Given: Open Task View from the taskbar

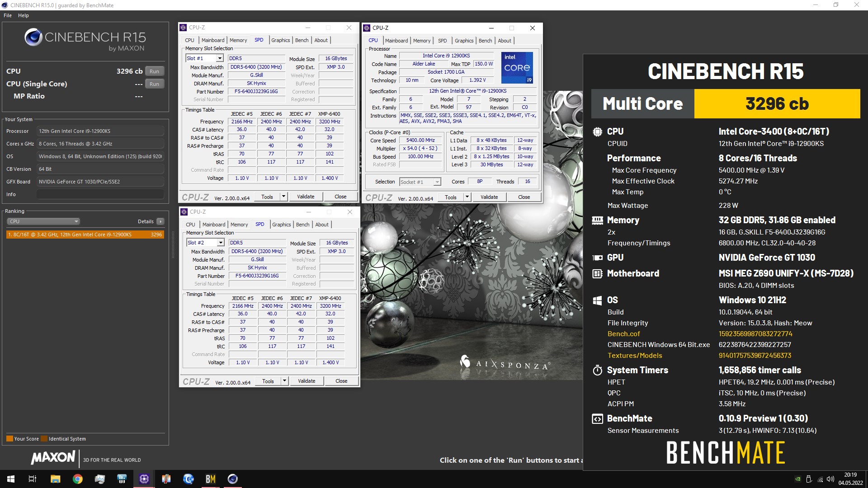Looking at the screenshot, I should [33, 479].
